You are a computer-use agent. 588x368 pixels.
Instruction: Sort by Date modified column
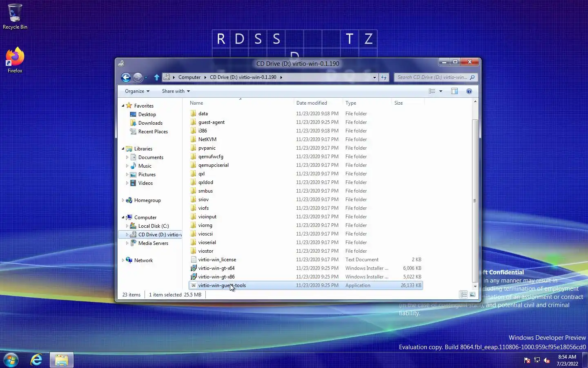click(318, 103)
